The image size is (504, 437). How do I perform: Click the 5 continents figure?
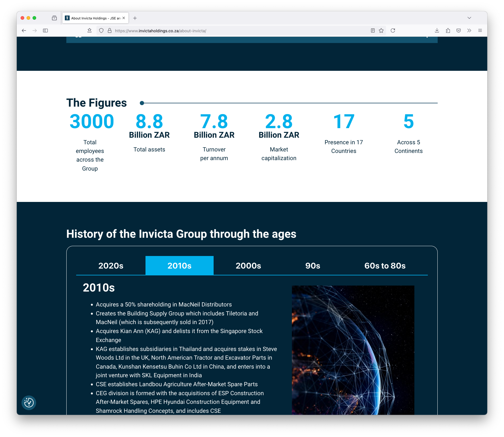pos(409,122)
